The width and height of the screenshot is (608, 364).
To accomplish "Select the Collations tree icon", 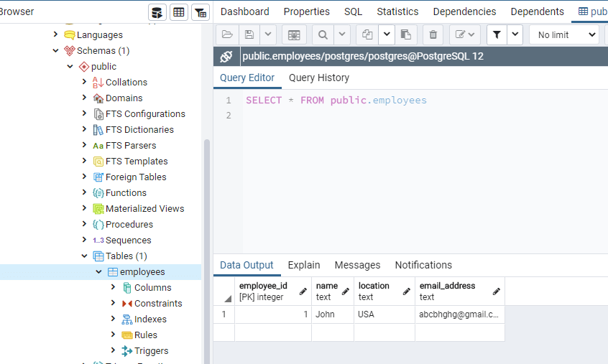I will click(x=98, y=83).
